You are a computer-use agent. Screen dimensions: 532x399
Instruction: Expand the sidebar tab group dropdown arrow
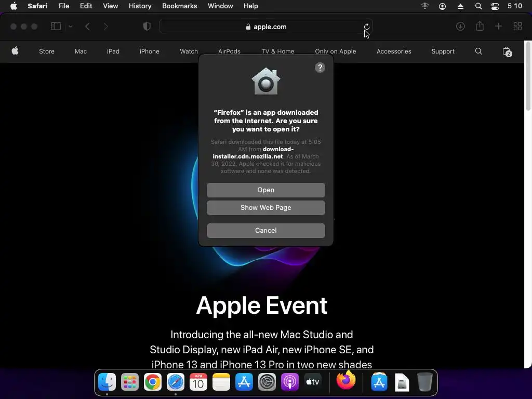(70, 26)
